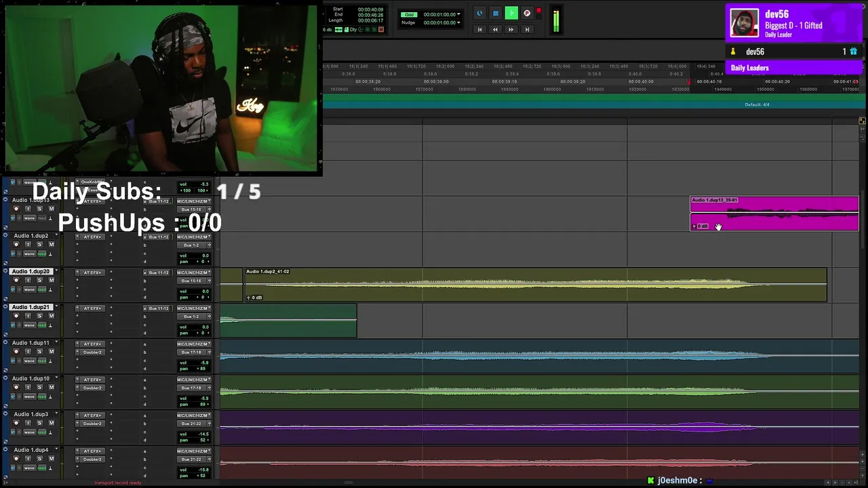
Task: Click the green S solo indicator below counters
Action: tap(374, 30)
